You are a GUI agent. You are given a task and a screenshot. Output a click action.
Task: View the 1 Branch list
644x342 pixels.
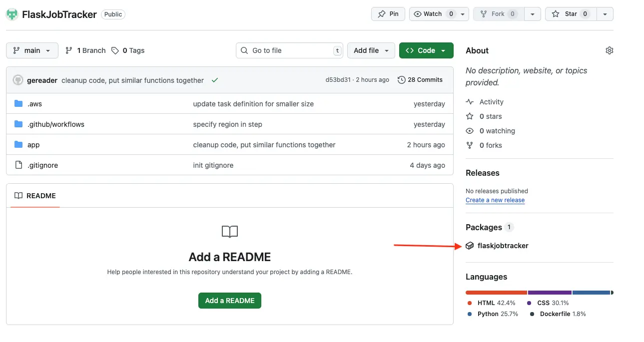coord(85,50)
